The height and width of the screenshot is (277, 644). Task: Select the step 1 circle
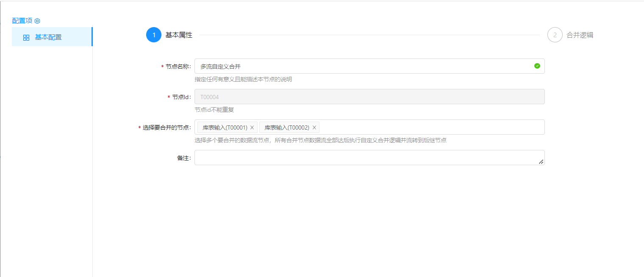click(x=154, y=35)
